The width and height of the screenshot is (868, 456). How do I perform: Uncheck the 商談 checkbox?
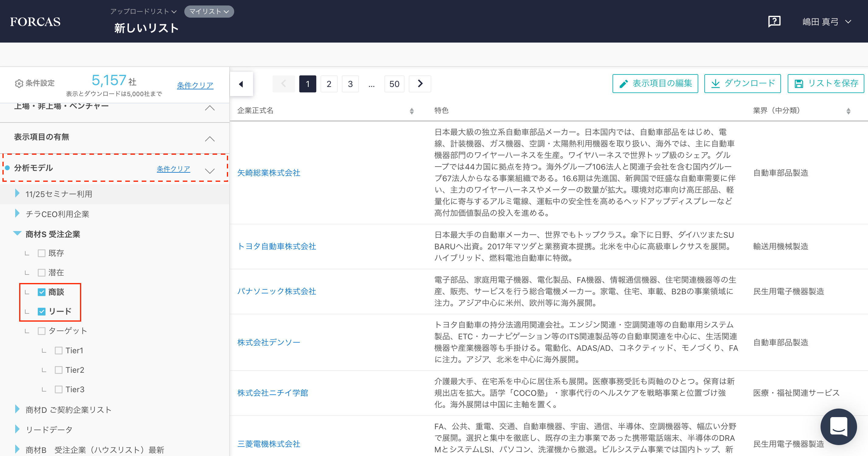[x=41, y=292]
